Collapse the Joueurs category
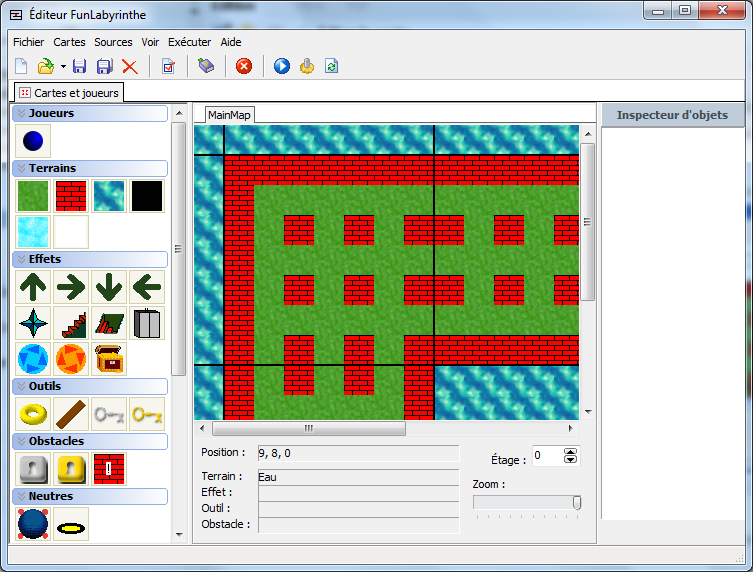The height and width of the screenshot is (572, 753). 21,113
